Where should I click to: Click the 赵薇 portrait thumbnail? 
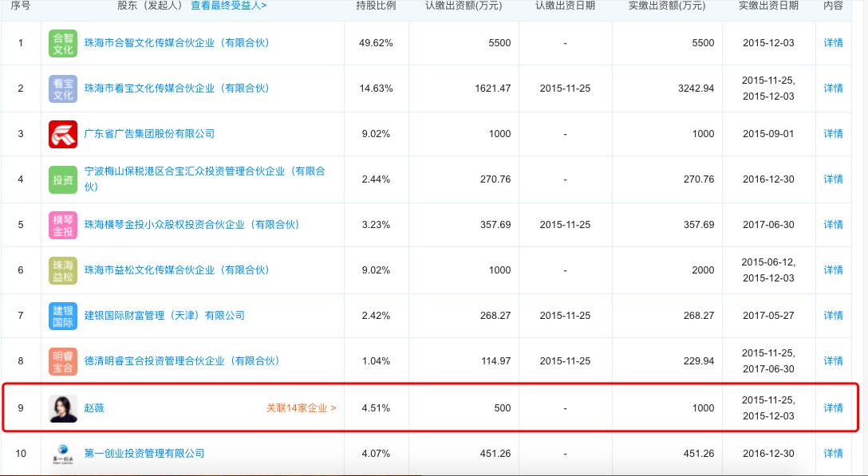[62, 408]
